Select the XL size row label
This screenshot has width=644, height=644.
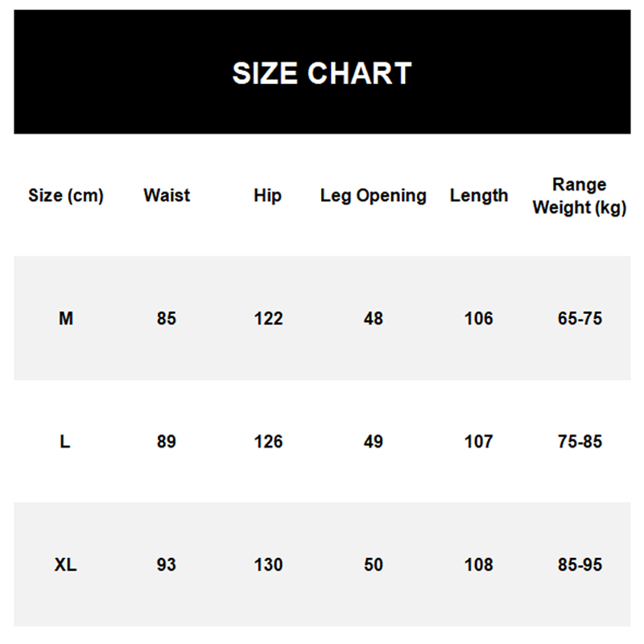(x=66, y=565)
